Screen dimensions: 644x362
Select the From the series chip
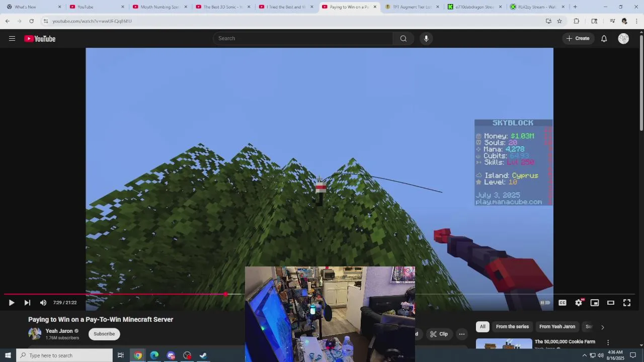click(512, 327)
